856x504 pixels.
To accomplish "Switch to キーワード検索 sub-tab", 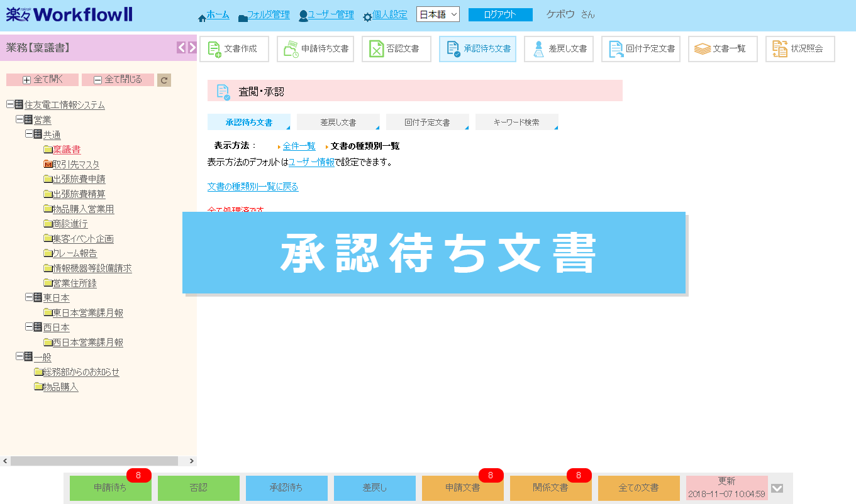I will tap(517, 122).
